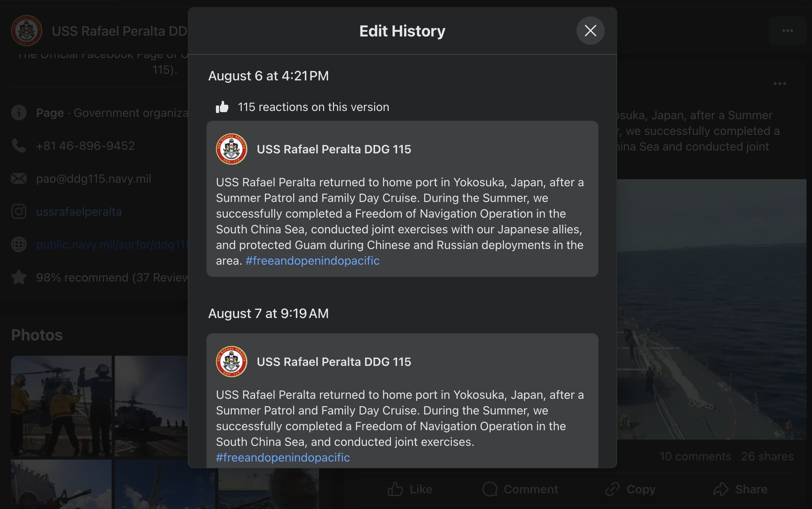The image size is (812, 509).
Task: Open the post options ellipsis menu
Action: [779, 84]
